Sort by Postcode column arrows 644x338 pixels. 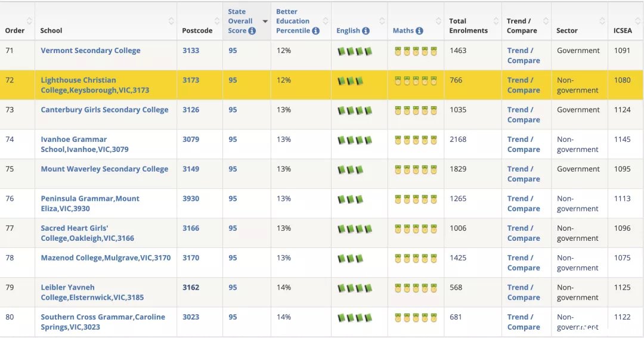click(x=217, y=21)
